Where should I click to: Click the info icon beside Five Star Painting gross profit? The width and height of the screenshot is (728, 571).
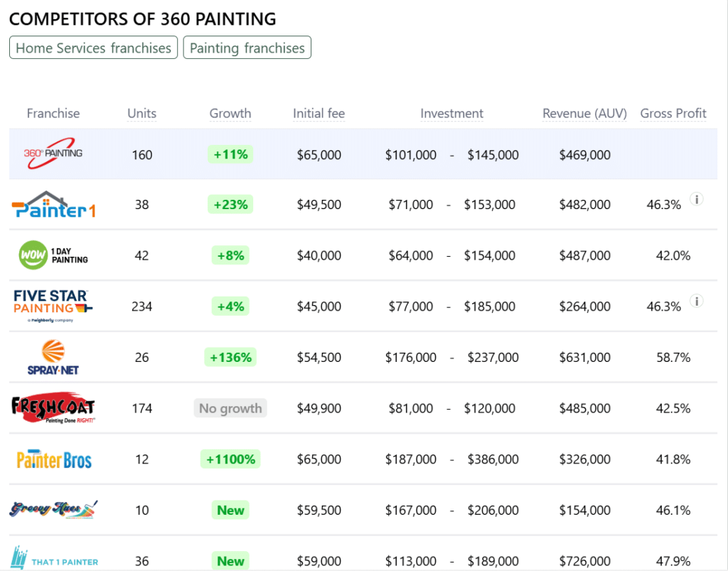coord(696,301)
